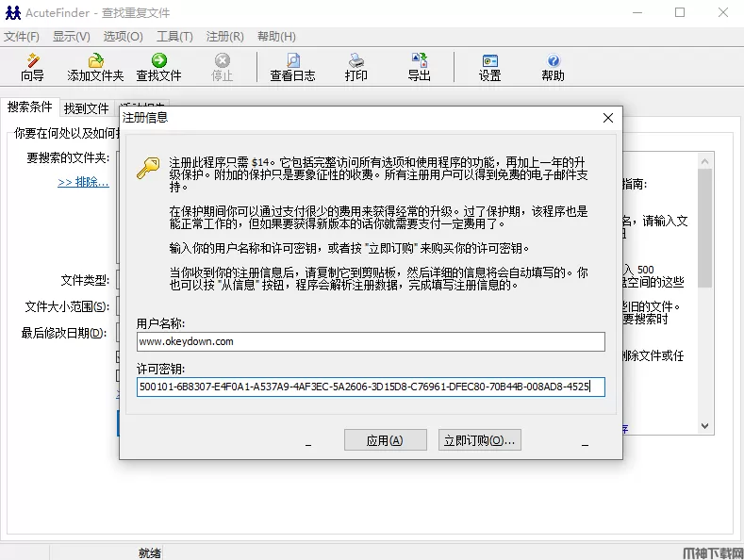The image size is (744, 560).
Task: Click the 导出 export icon
Action: (x=420, y=67)
